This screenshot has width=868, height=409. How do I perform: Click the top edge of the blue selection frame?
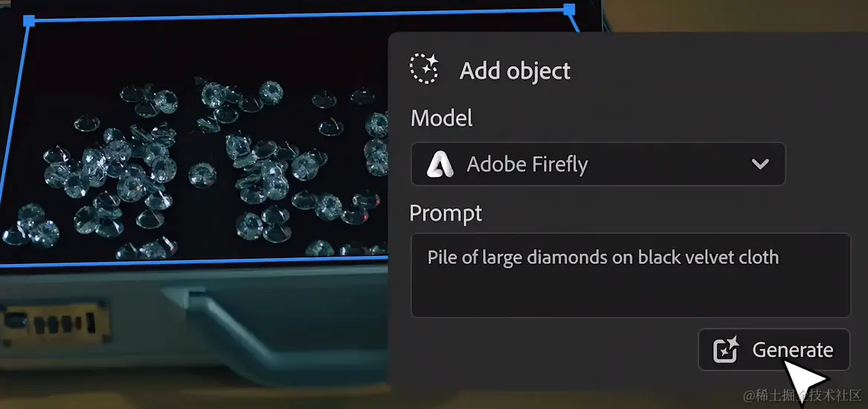point(299,15)
